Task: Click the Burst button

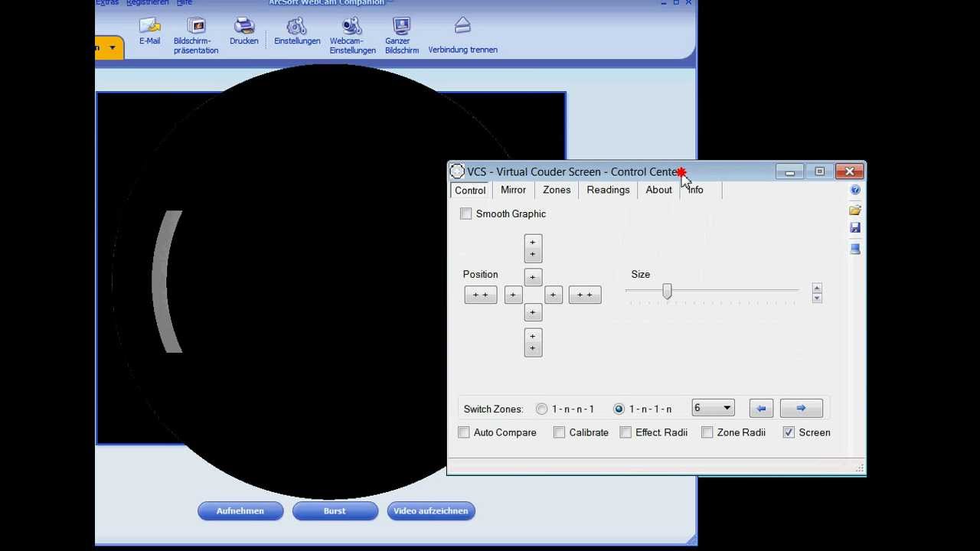Action: [335, 511]
